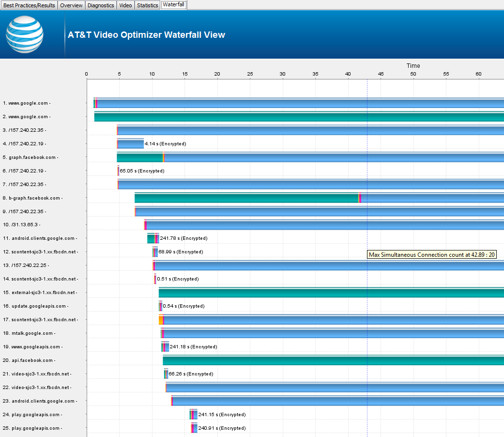
Task: Click the '66.26 s (Encrypted)' duration label
Action: tap(191, 374)
